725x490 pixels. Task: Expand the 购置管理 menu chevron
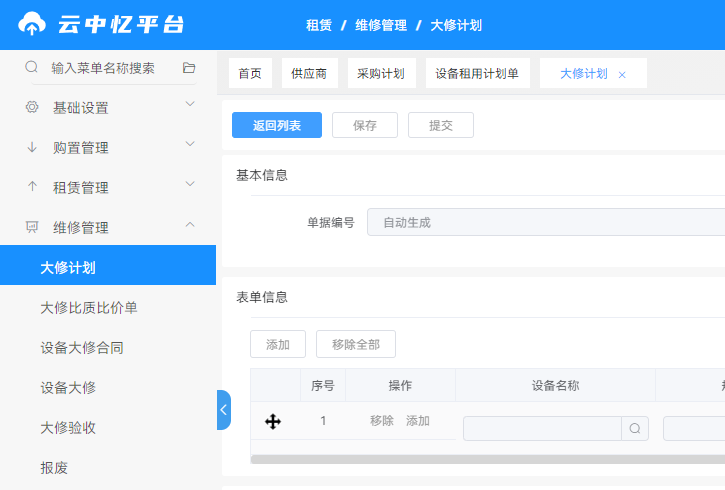tap(190, 144)
